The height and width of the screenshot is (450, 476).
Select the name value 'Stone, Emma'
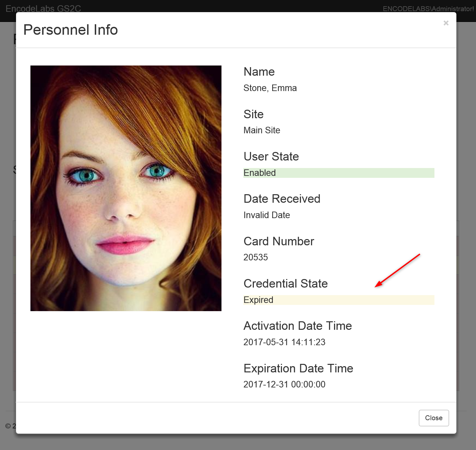click(x=270, y=88)
